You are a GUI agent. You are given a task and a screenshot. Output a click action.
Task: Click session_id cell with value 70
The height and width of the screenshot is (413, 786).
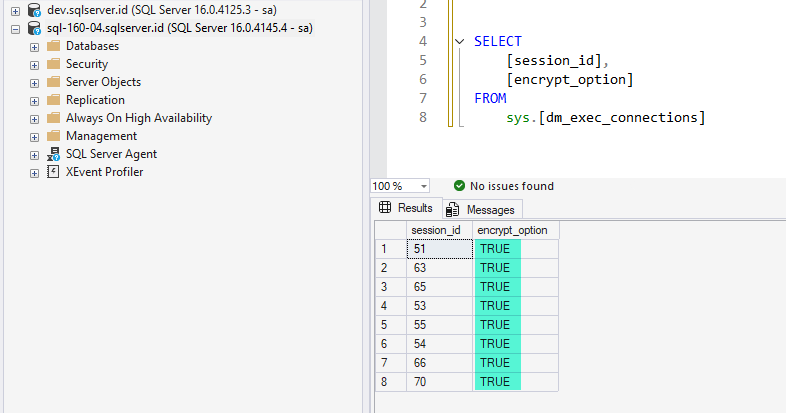440,382
